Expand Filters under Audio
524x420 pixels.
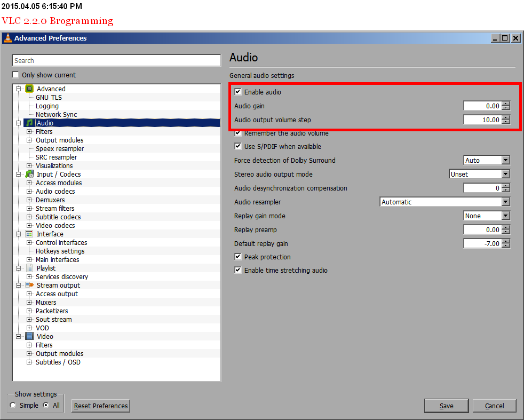tap(29, 132)
